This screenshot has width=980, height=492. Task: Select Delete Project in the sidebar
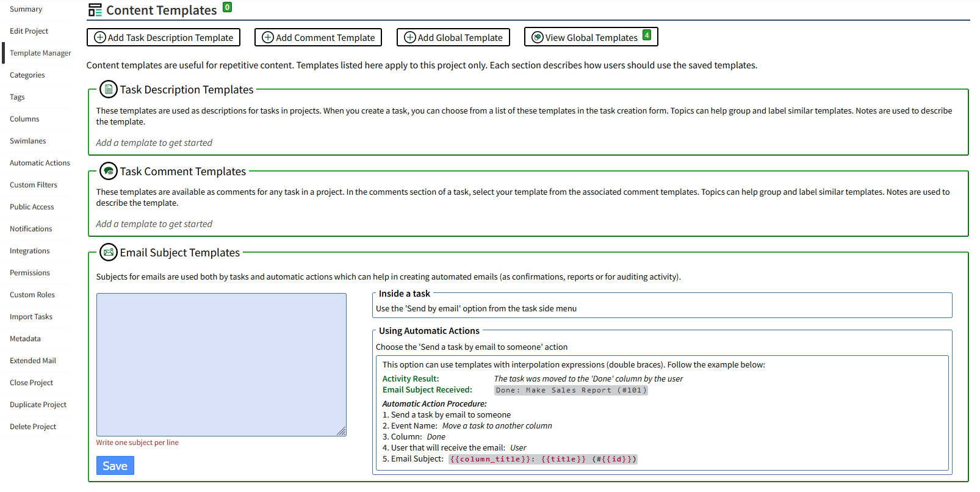pos(33,427)
